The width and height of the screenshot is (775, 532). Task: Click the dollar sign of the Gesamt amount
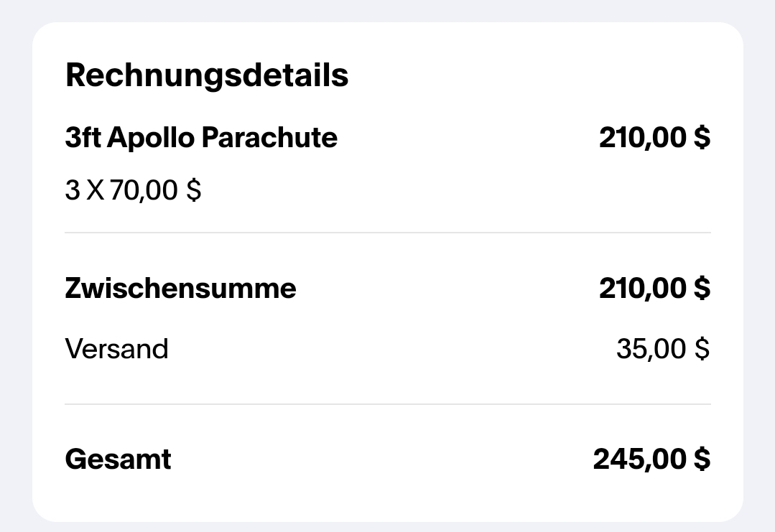702,459
